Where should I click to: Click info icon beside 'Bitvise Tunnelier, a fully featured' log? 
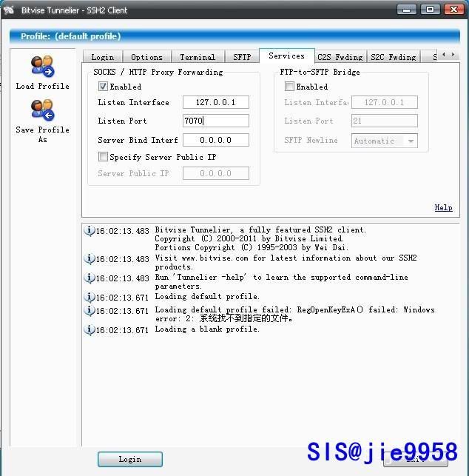[89, 231]
